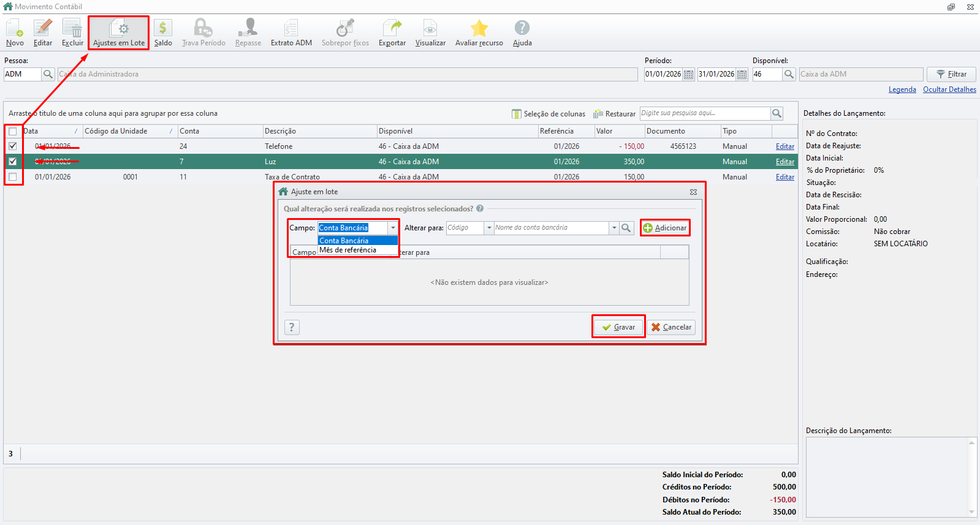The image size is (980, 525).
Task: Select Mês de referência option
Action: tap(348, 250)
